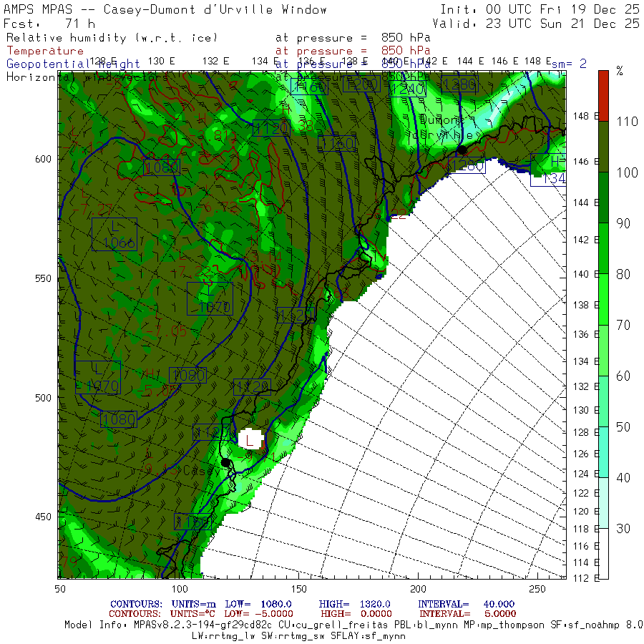Click the blue 'Geopotential height' legend label
The height and width of the screenshot is (644, 644).
(73, 64)
